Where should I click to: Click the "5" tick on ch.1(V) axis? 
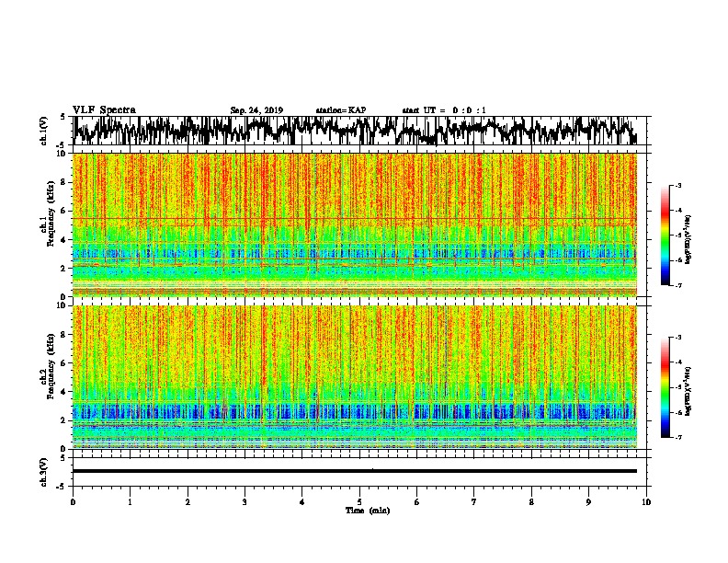(63, 118)
